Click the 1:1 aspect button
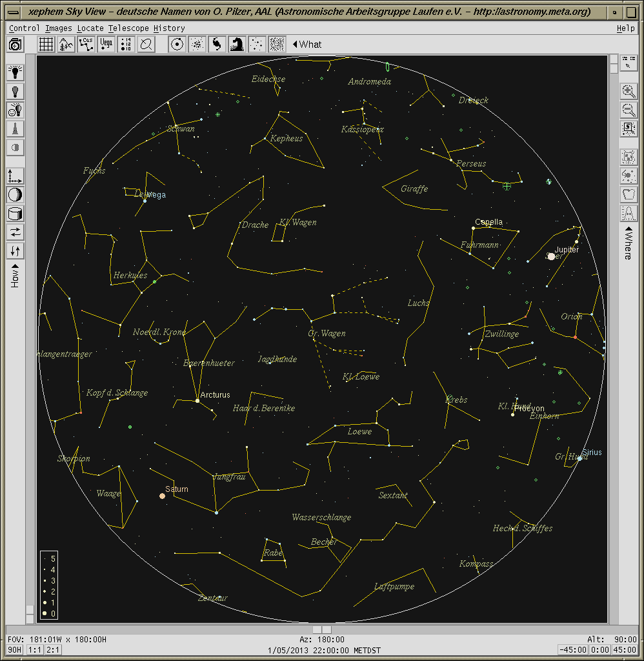The width and height of the screenshot is (644, 661). (x=35, y=649)
